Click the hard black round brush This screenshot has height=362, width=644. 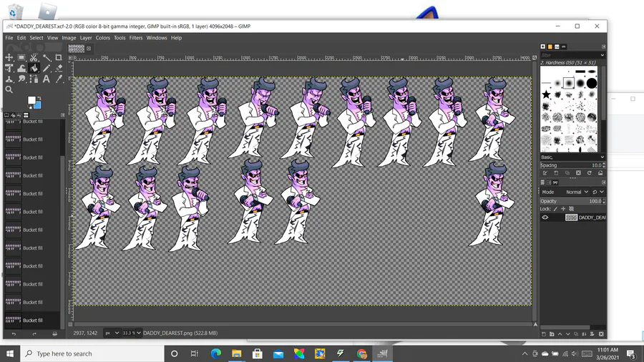[592, 83]
